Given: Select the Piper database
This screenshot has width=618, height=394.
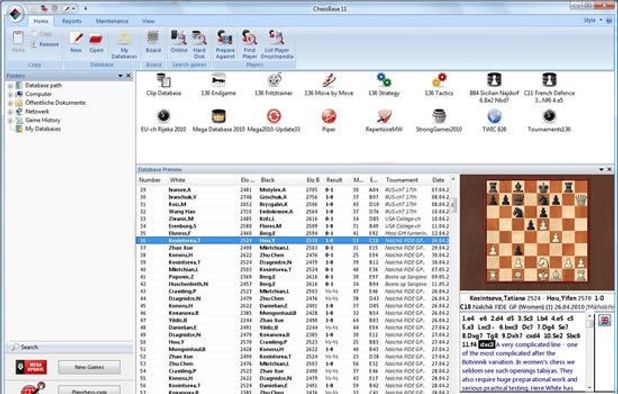Looking at the screenshot, I should point(329,121).
